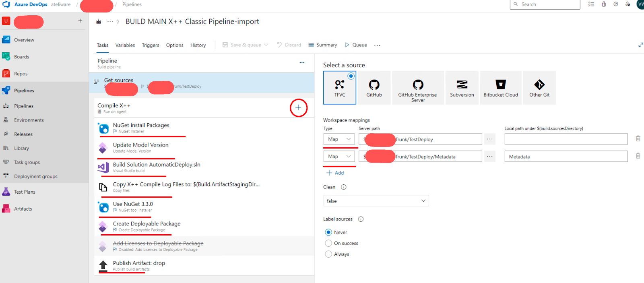Screen dimensions: 644x283
Task: Expand breadcrumb ellipsis before pipeline name
Action: pyautogui.click(x=110, y=22)
